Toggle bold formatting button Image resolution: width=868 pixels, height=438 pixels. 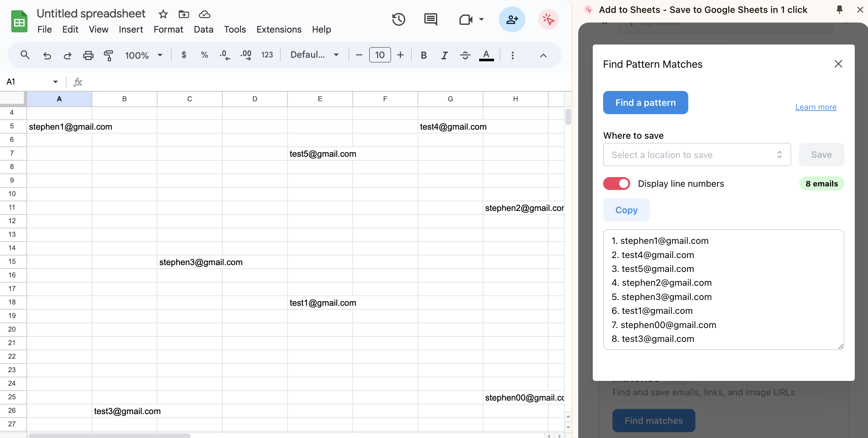pyautogui.click(x=424, y=55)
